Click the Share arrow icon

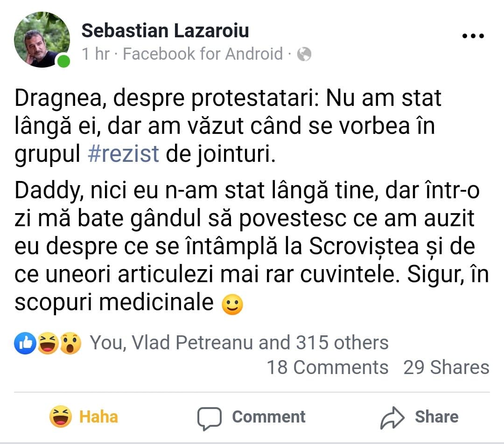392,417
